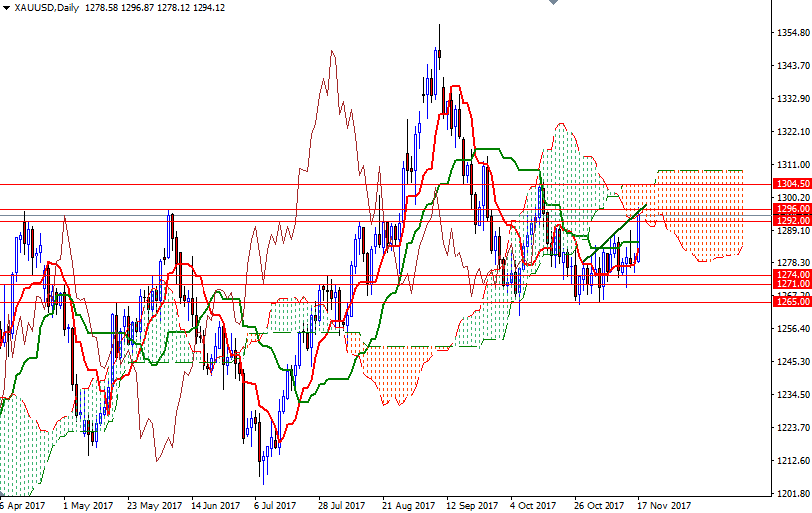This screenshot has width=812, height=513.
Task: Select the 1271.00 price level tag
Action: (792, 284)
